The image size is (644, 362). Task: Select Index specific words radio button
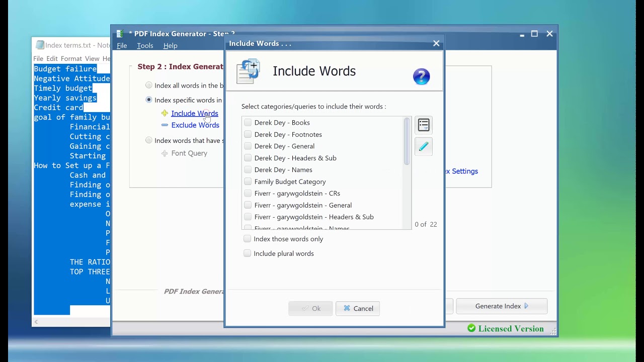click(148, 100)
